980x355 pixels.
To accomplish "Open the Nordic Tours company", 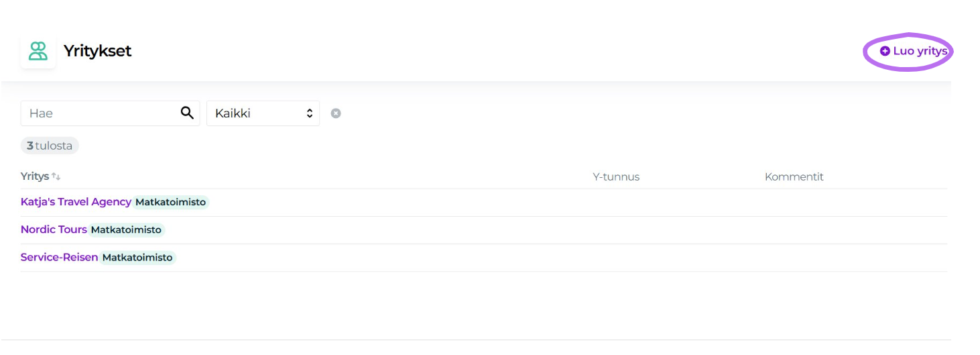I will point(54,230).
